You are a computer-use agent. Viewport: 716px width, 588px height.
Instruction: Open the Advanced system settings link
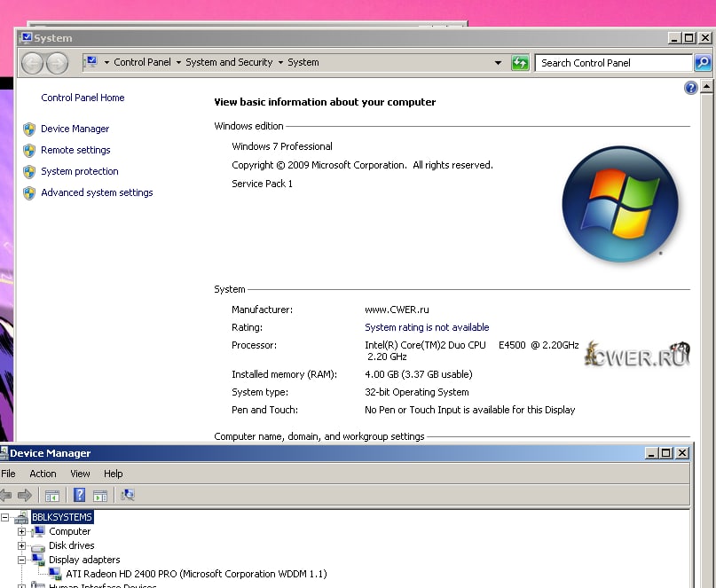click(x=97, y=192)
